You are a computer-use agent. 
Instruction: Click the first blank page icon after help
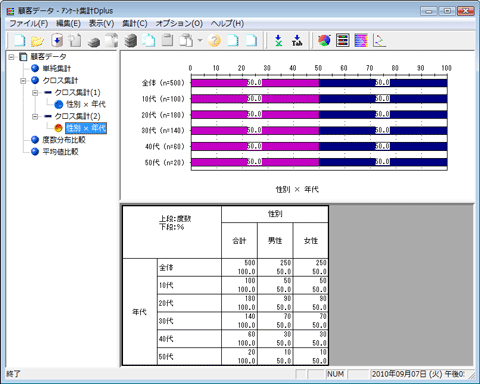[x=233, y=41]
